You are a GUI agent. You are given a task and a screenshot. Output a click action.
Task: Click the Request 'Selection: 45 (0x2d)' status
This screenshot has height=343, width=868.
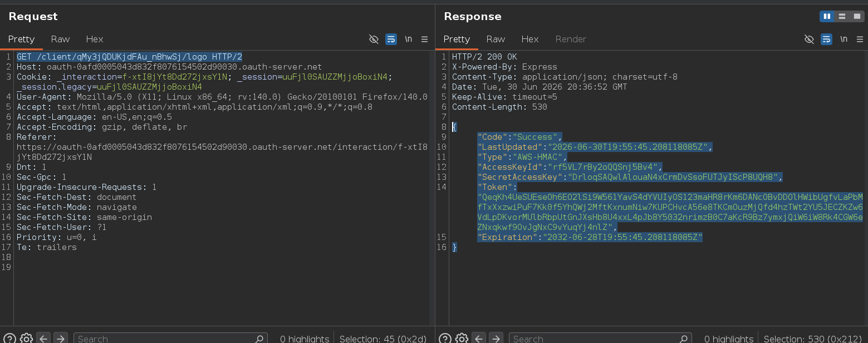point(384,339)
